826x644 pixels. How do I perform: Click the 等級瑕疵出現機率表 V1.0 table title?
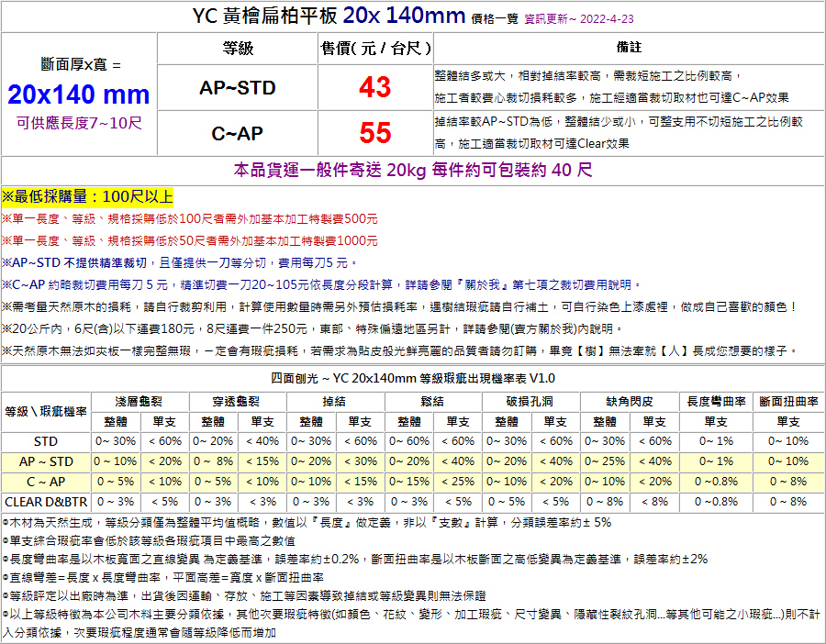click(413, 378)
